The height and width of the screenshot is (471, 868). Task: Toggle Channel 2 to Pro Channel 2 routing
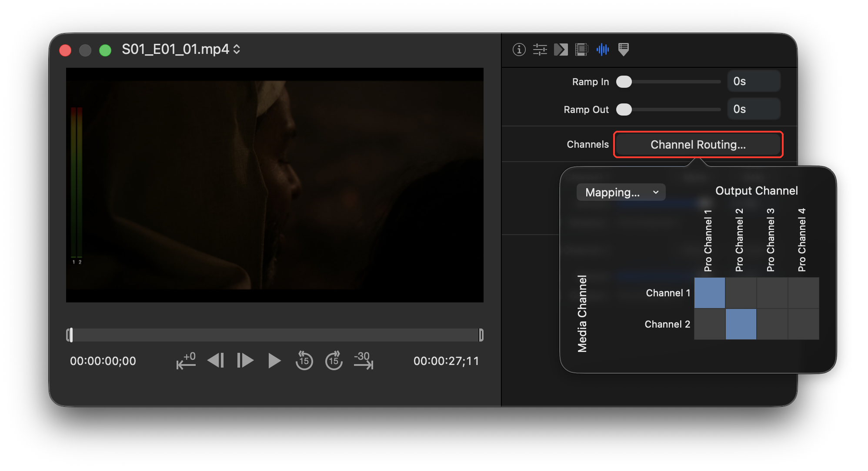(x=741, y=324)
